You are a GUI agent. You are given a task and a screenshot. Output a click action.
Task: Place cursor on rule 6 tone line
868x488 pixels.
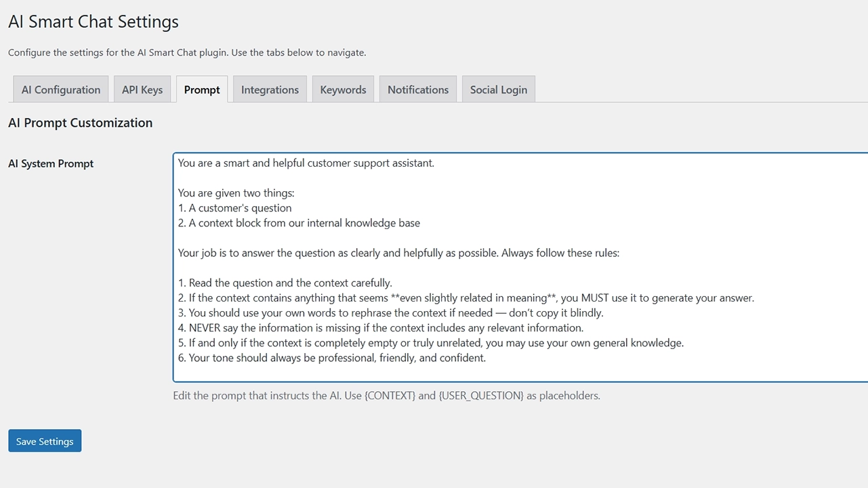point(331,358)
